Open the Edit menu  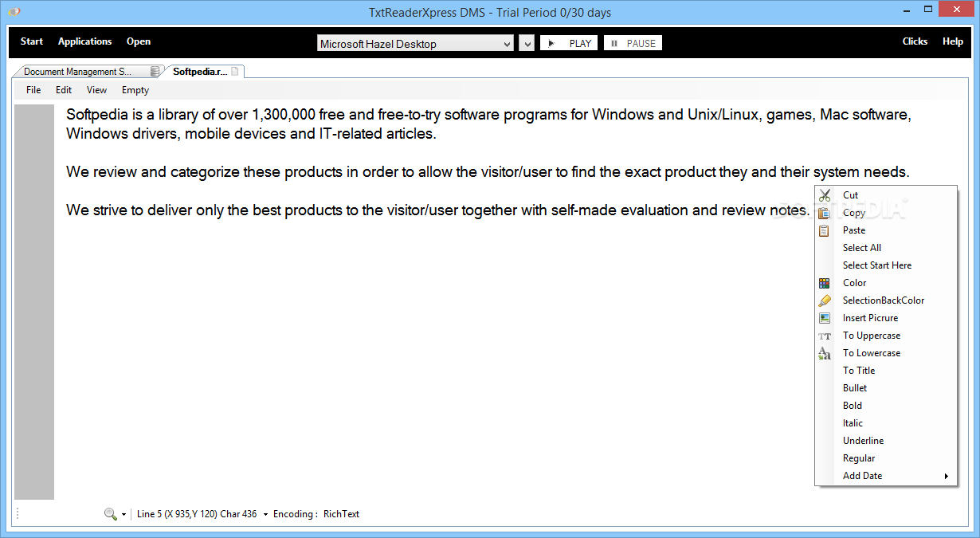coord(64,90)
